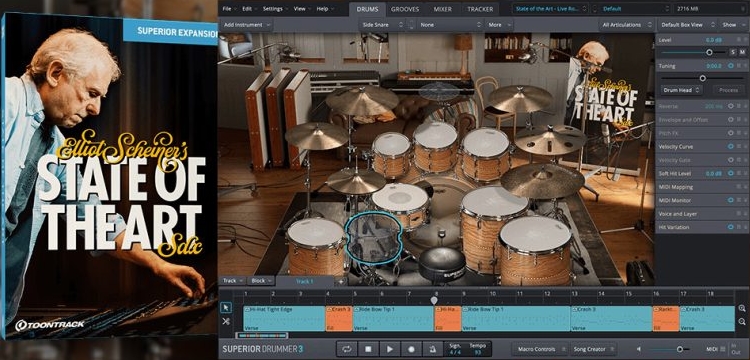This screenshot has height=360, width=750.
Task: Click the hi-hat cymbal beside the snare
Action: click(x=356, y=181)
